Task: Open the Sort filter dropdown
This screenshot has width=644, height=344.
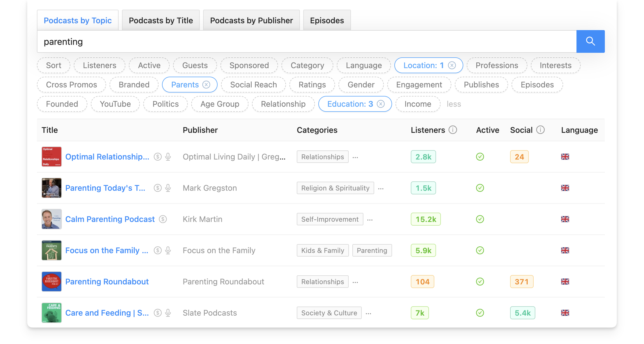Action: click(x=53, y=65)
